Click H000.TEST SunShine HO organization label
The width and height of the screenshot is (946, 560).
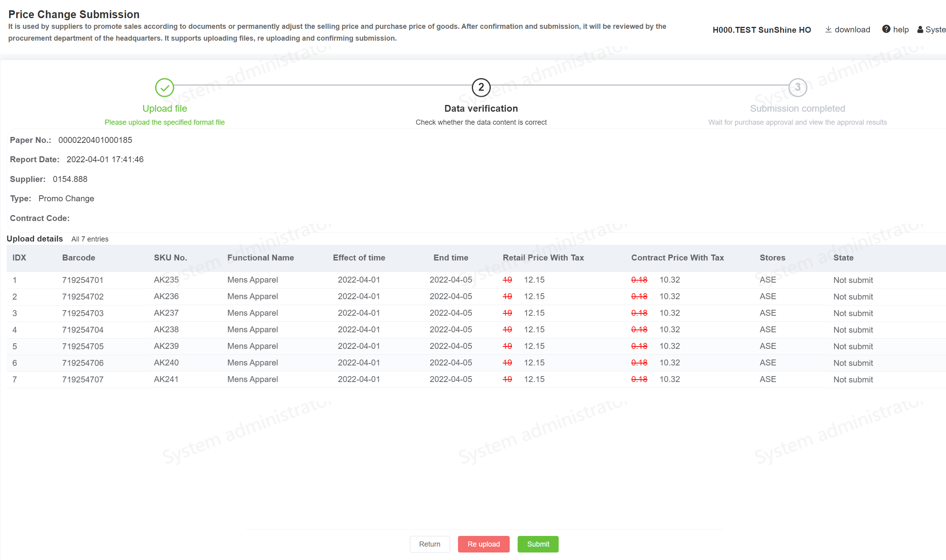[x=762, y=30]
